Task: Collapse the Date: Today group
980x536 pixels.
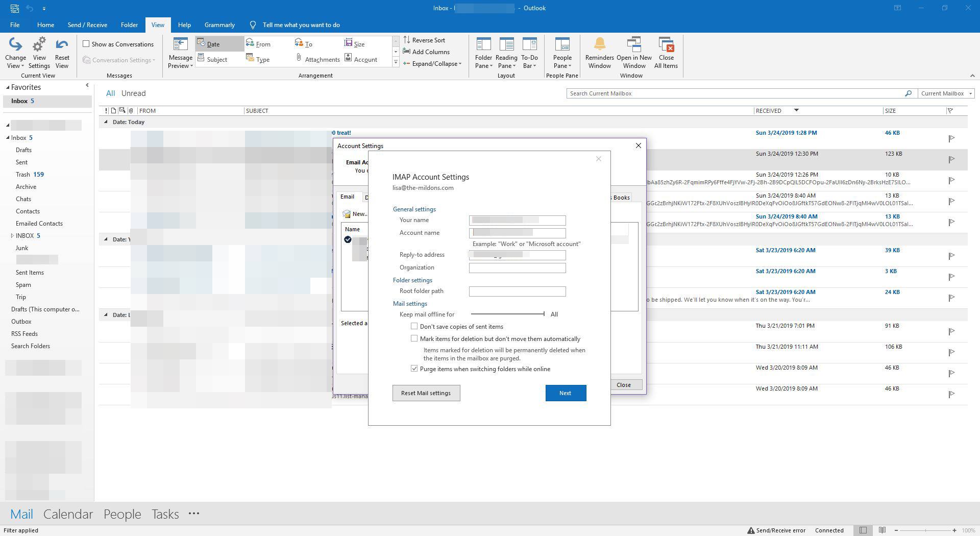Action: [106, 122]
